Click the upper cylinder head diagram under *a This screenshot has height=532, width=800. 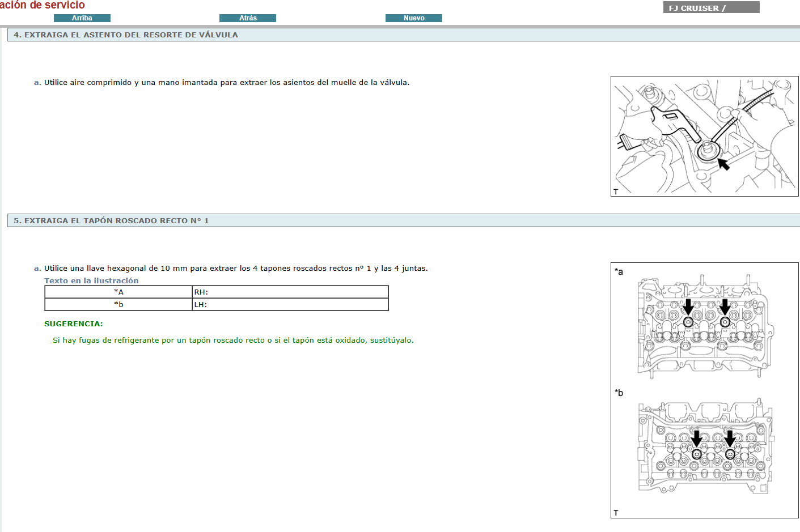pos(705,326)
